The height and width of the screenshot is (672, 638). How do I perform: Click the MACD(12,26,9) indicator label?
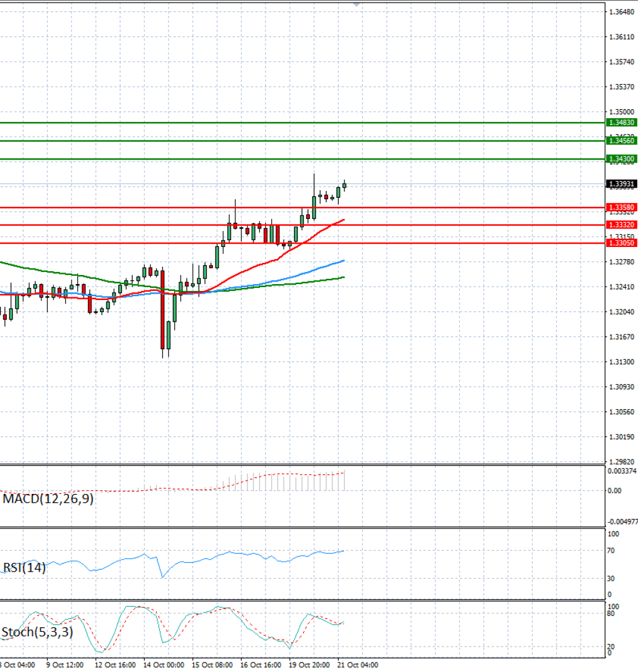pyautogui.click(x=48, y=499)
